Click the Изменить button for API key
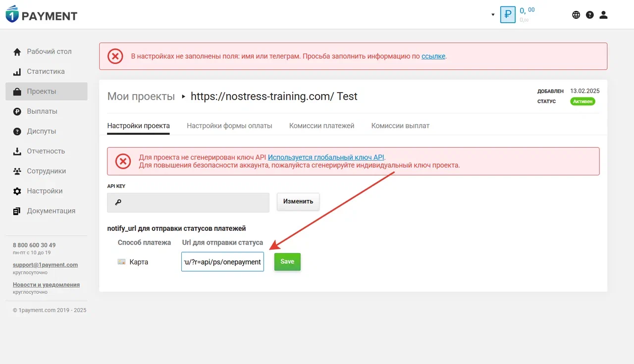This screenshot has width=634, height=364. [x=298, y=202]
